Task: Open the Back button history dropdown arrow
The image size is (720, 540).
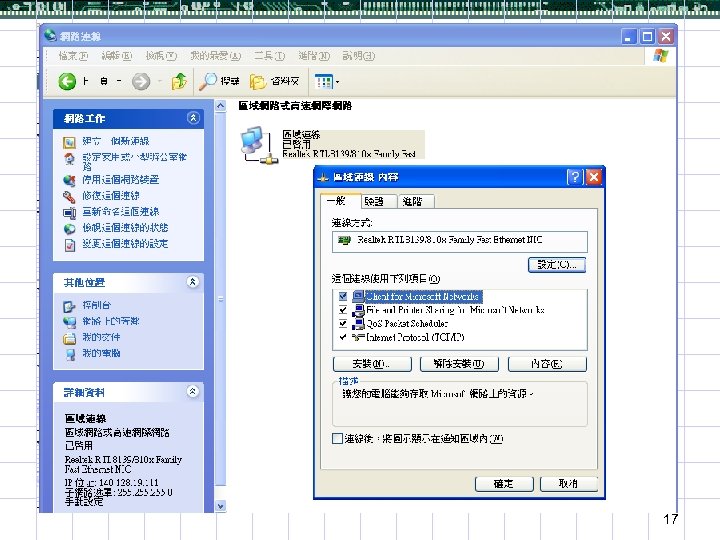Action: pyautogui.click(x=119, y=81)
